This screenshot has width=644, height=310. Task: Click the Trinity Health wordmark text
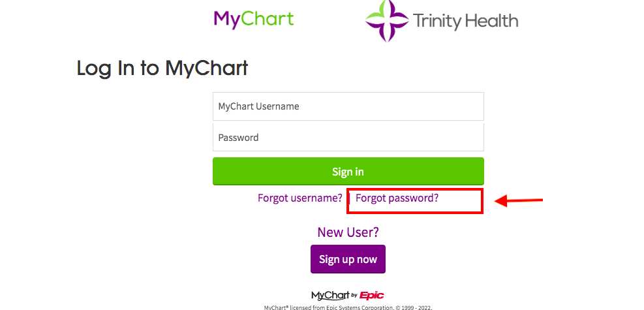465,20
